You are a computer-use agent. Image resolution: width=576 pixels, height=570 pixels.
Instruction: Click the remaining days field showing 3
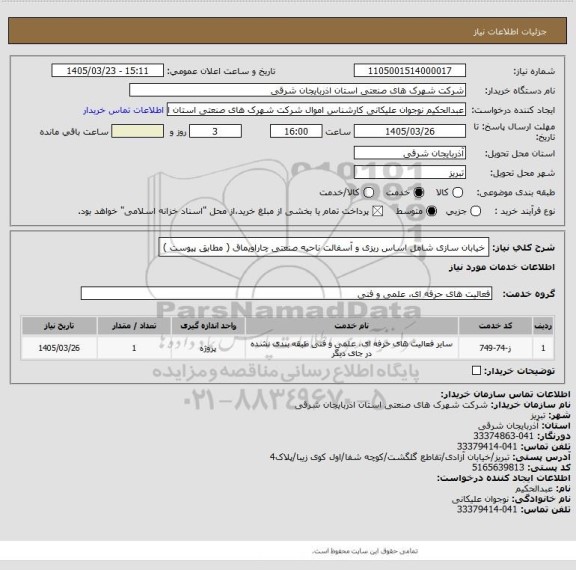(215, 131)
